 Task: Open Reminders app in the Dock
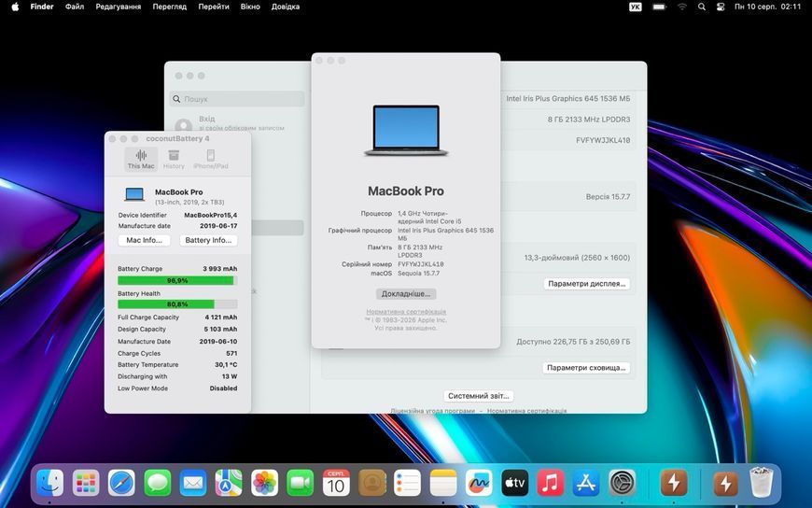(x=408, y=483)
